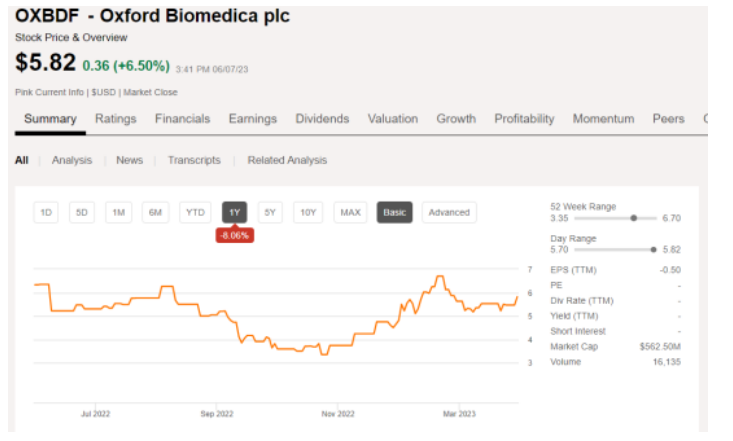Switch to the Growth tab
The image size is (733, 441).
click(456, 119)
